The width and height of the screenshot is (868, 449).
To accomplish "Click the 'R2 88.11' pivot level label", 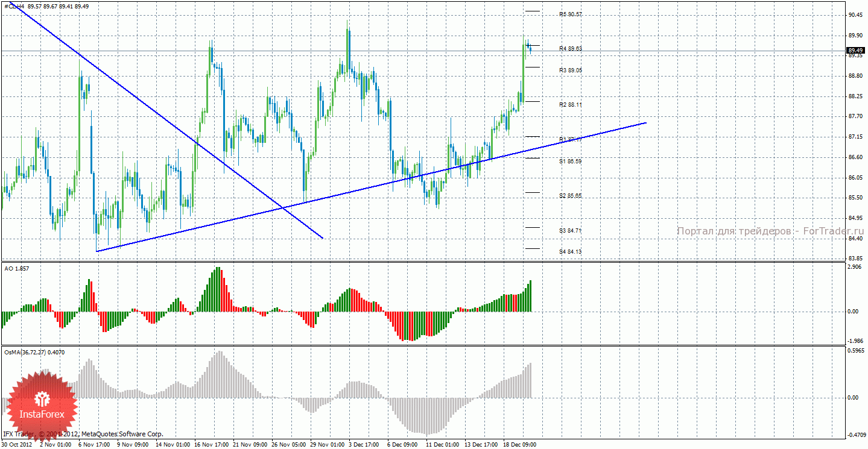I will click(570, 104).
